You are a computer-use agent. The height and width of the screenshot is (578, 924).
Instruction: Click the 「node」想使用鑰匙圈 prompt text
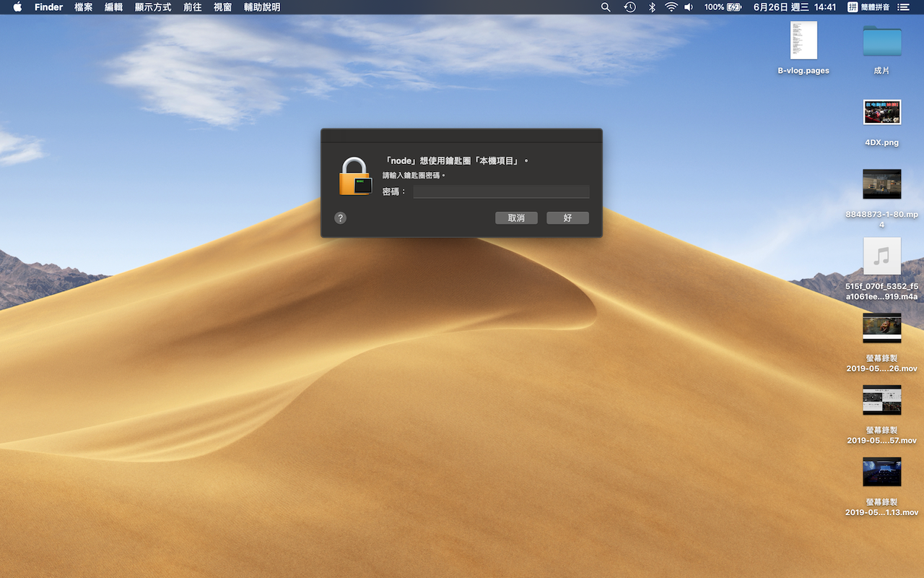click(x=456, y=160)
